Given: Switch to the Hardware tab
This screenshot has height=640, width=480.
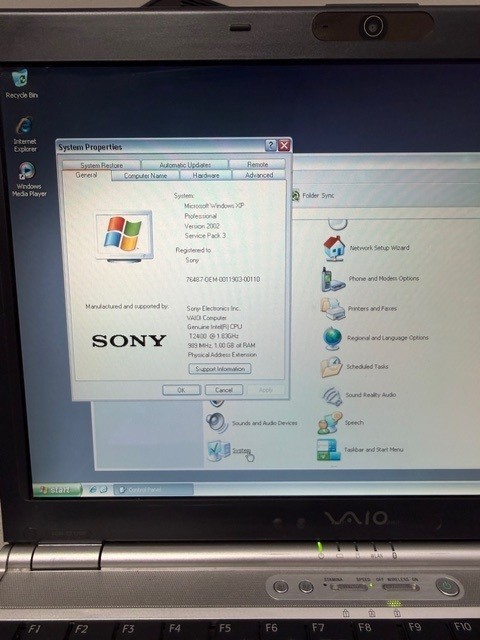Looking at the screenshot, I should (x=206, y=175).
